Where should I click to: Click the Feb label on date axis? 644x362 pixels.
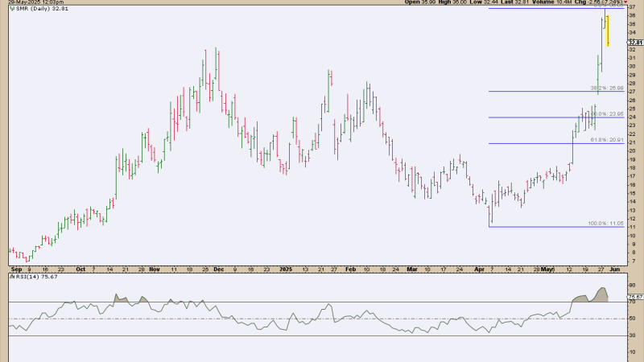[x=350, y=269]
